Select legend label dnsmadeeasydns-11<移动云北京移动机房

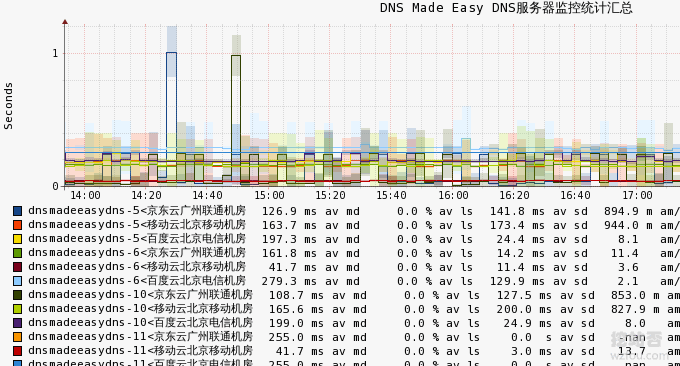(141, 350)
